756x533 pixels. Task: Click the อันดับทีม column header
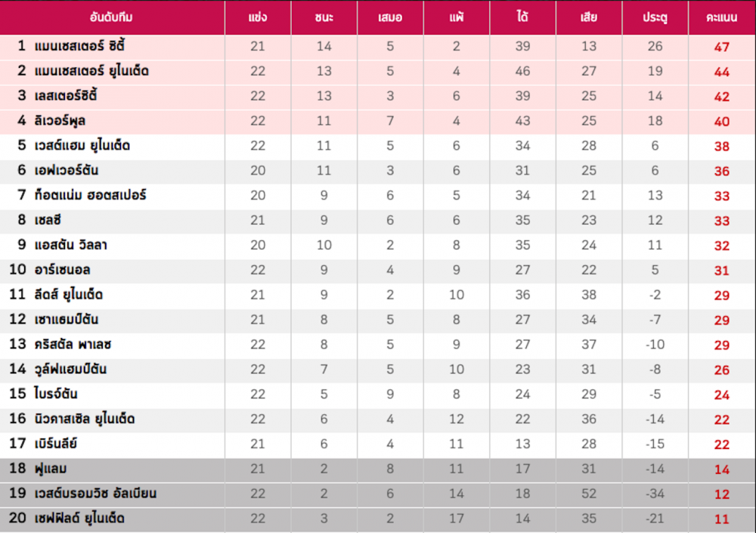coord(111,17)
